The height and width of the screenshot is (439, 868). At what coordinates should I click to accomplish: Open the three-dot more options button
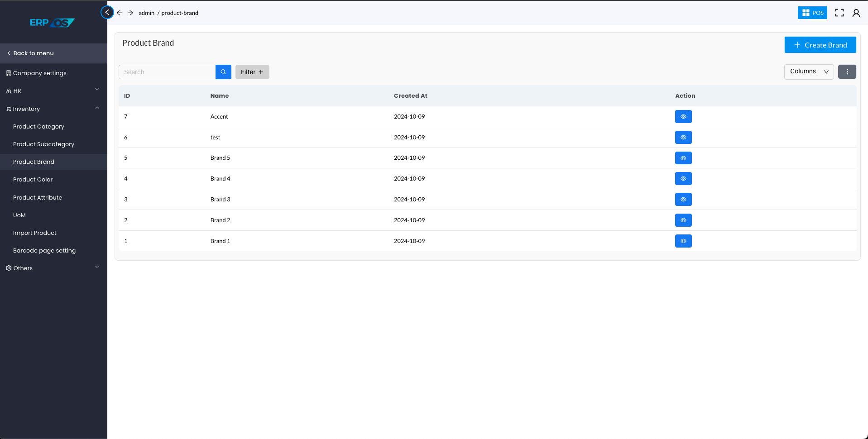pos(847,72)
